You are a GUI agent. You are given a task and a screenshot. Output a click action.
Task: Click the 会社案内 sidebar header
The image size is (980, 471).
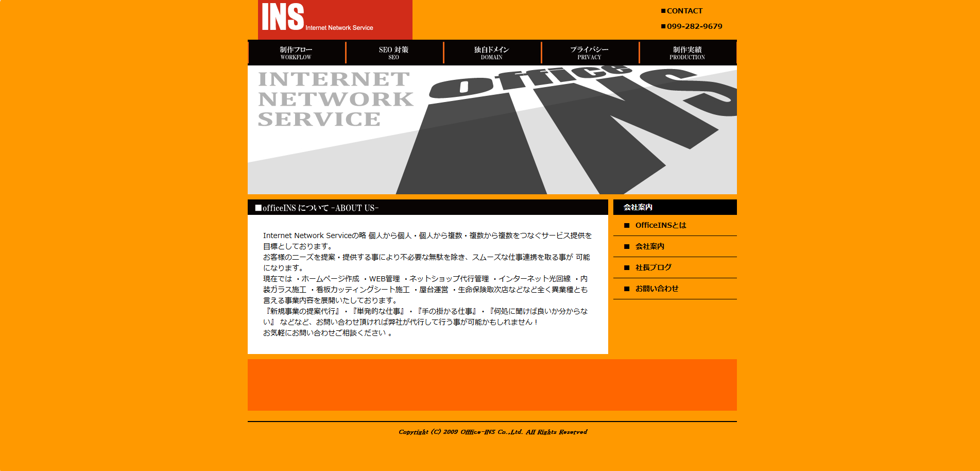tap(675, 207)
